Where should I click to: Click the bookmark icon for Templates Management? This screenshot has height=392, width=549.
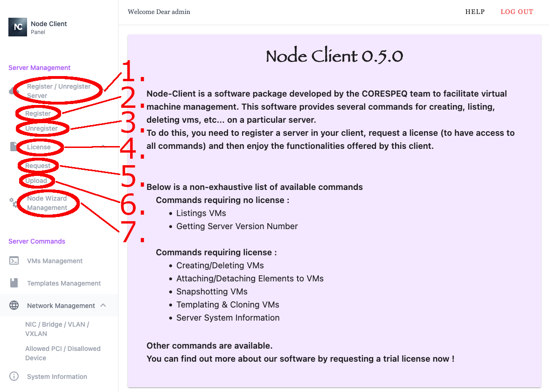click(14, 283)
